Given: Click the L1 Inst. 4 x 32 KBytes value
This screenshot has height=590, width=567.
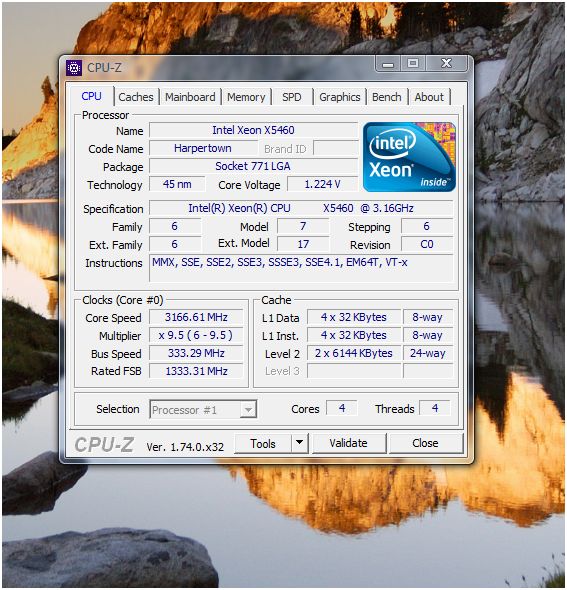Looking at the screenshot, I should 354,335.
